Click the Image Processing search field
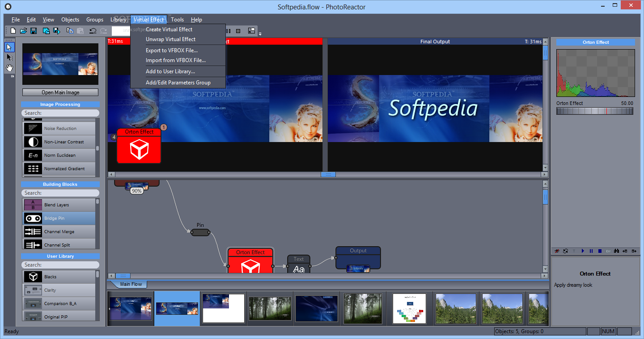Viewport: 644px width, 339px height. tap(60, 113)
